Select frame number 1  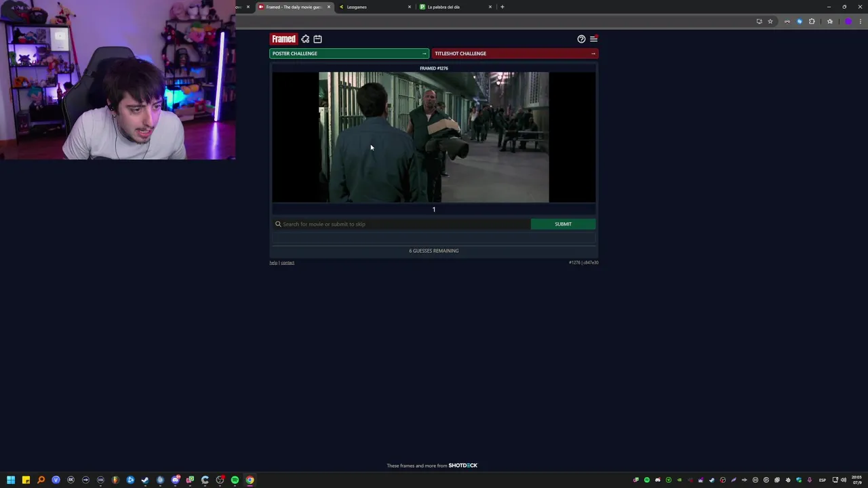(434, 209)
